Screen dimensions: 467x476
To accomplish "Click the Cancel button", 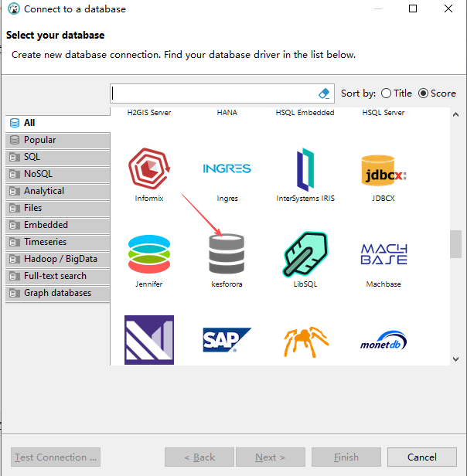I will (x=422, y=457).
